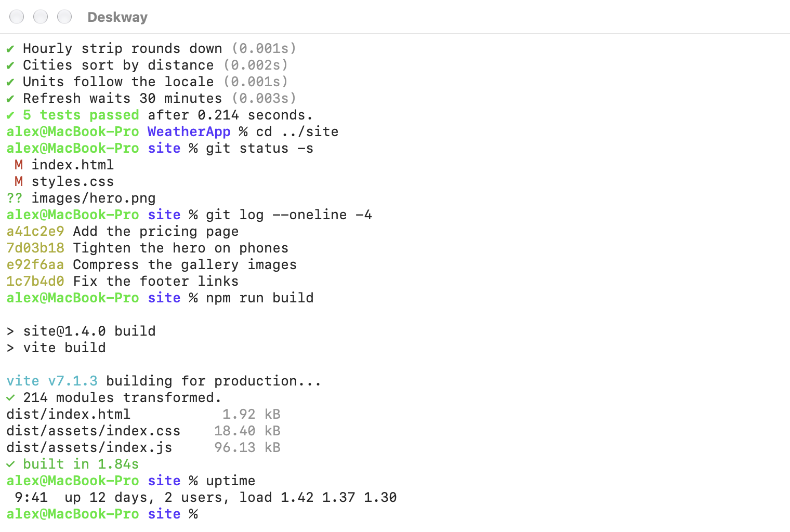Click the "WeatherApp" directory name in the prompt

click(x=189, y=131)
